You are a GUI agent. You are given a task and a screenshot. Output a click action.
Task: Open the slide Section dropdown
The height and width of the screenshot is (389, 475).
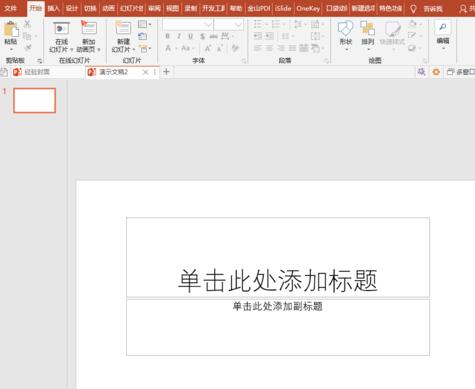145,49
